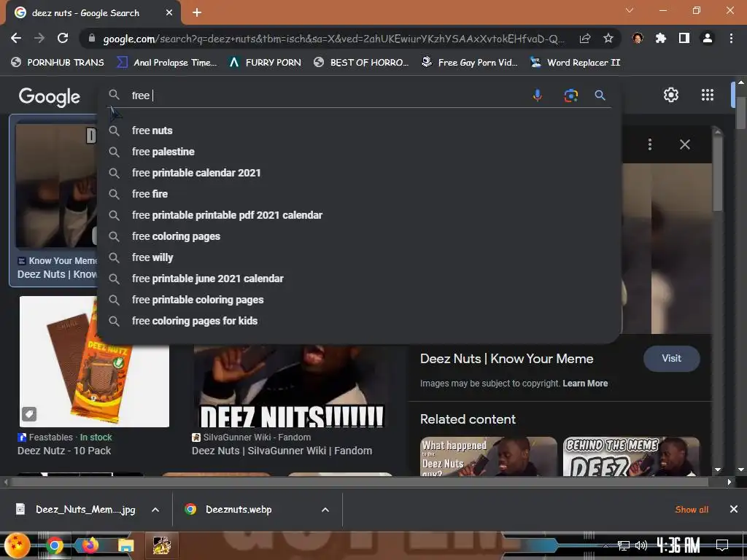Expand Deeznuts.webp download options chevron

pyautogui.click(x=325, y=510)
